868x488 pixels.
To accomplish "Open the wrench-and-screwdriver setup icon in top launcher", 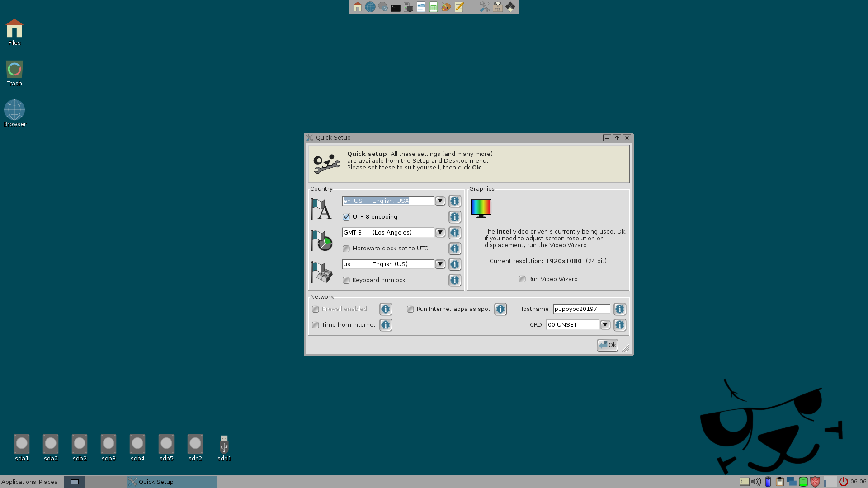I will point(485,7).
